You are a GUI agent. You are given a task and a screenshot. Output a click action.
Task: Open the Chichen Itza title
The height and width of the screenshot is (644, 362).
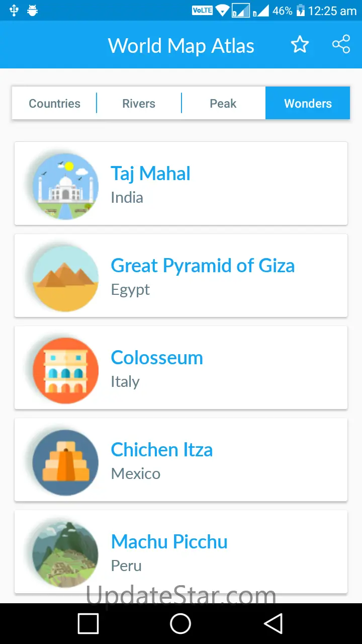click(x=161, y=450)
